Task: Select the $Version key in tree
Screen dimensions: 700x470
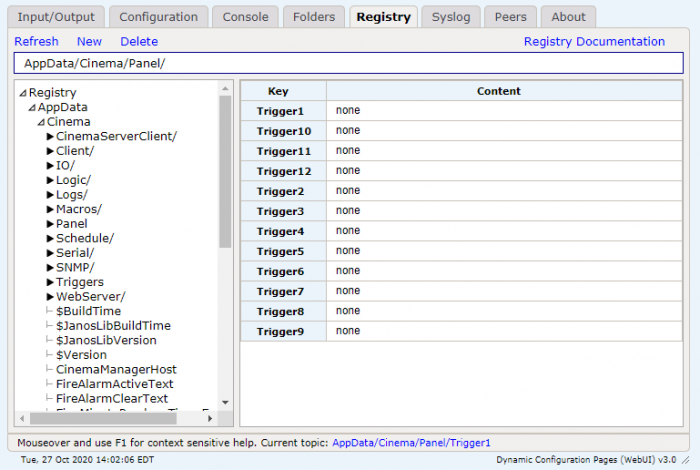Action: [x=81, y=355]
